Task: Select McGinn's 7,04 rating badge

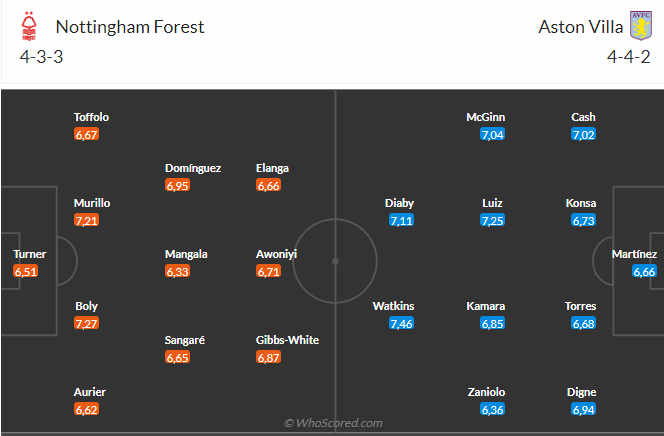Action: pos(492,135)
